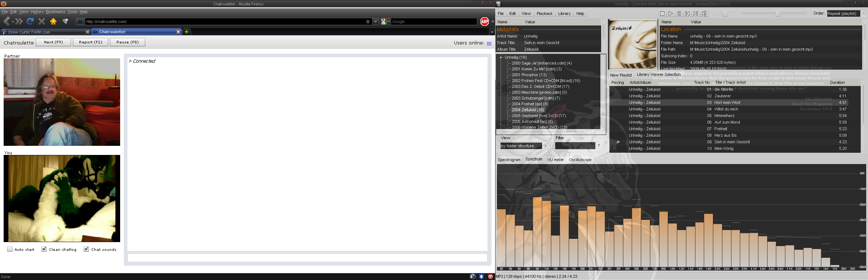Open a new tab with green plus
This screenshot has width=868, height=280.
(186, 32)
